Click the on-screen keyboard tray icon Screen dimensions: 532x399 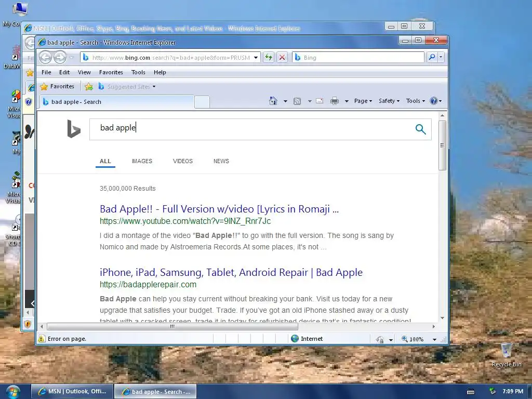click(x=471, y=392)
